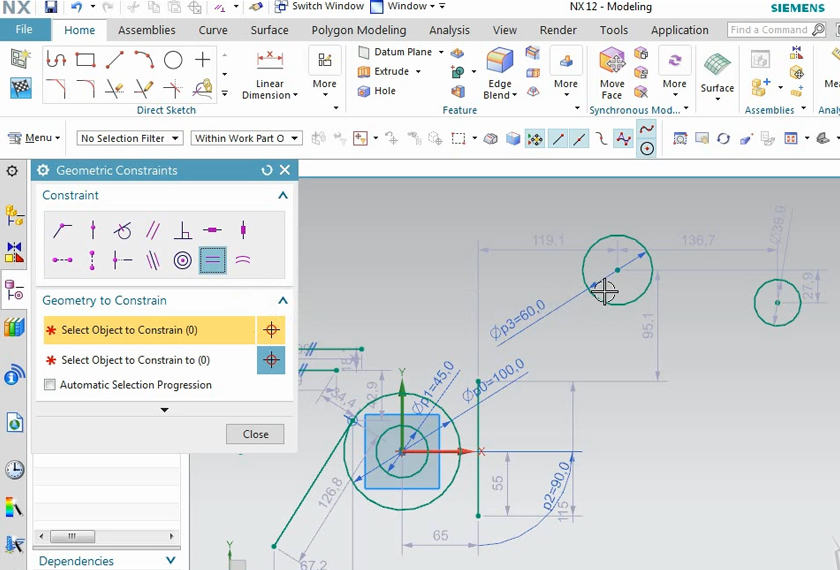
Task: Click the Close button in dialog
Action: (x=255, y=434)
